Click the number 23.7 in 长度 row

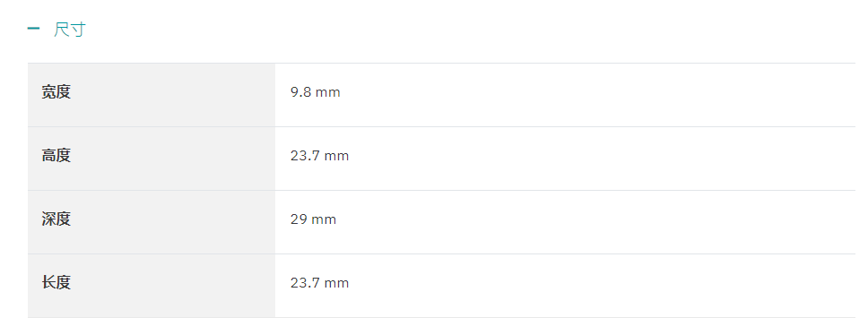(306, 283)
